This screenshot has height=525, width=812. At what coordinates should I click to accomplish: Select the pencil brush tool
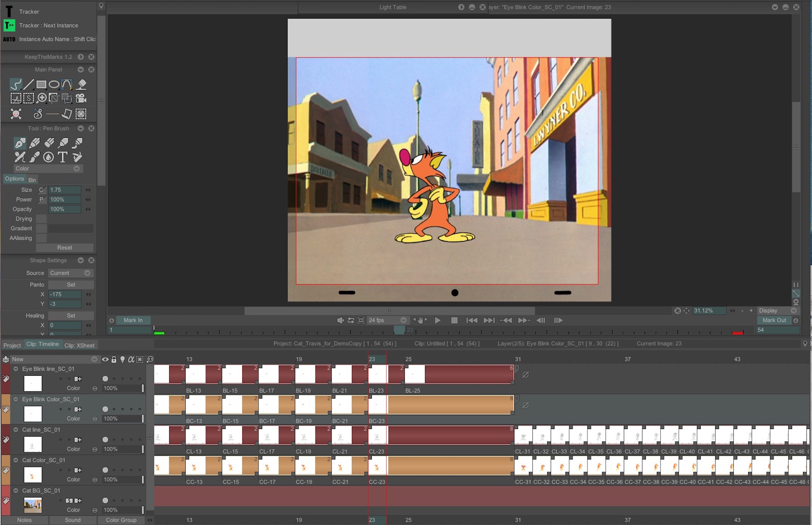point(35,143)
